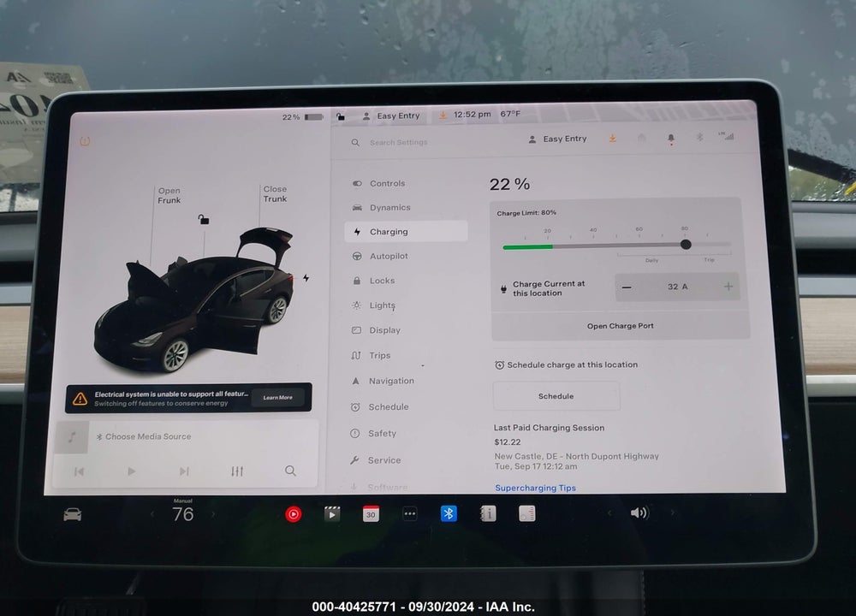Open the Supercharging Tips link
The height and width of the screenshot is (616, 856).
tap(535, 488)
